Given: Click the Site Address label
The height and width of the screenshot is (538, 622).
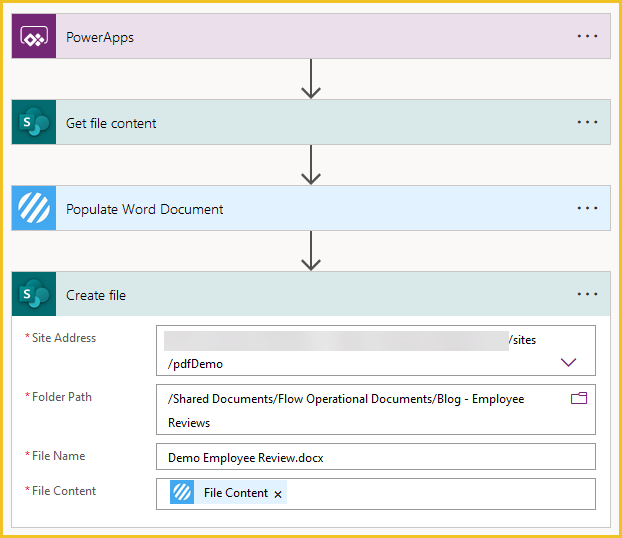Looking at the screenshot, I should 64,338.
